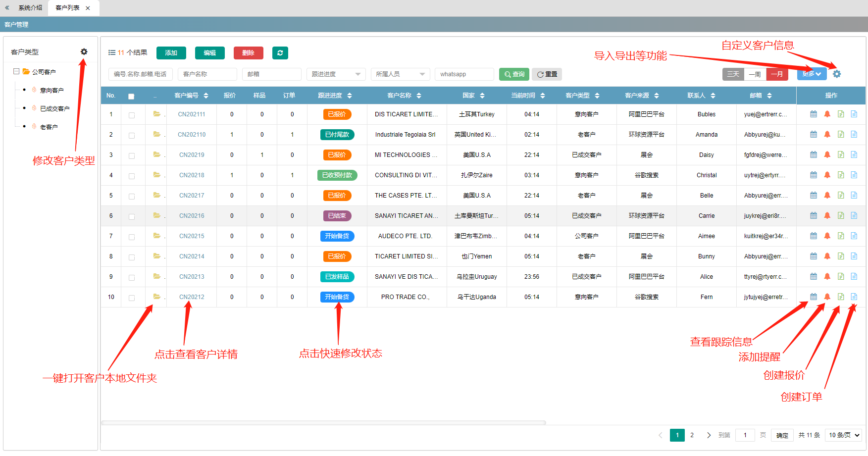
Task: Open the 跟进进度 filter dropdown
Action: click(x=336, y=74)
